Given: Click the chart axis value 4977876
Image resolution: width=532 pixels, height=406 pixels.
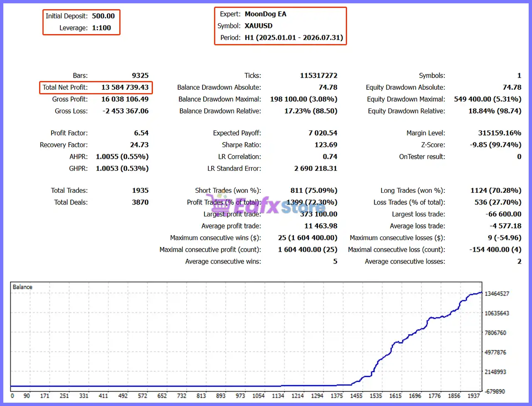Looking at the screenshot, I should tap(495, 352).
